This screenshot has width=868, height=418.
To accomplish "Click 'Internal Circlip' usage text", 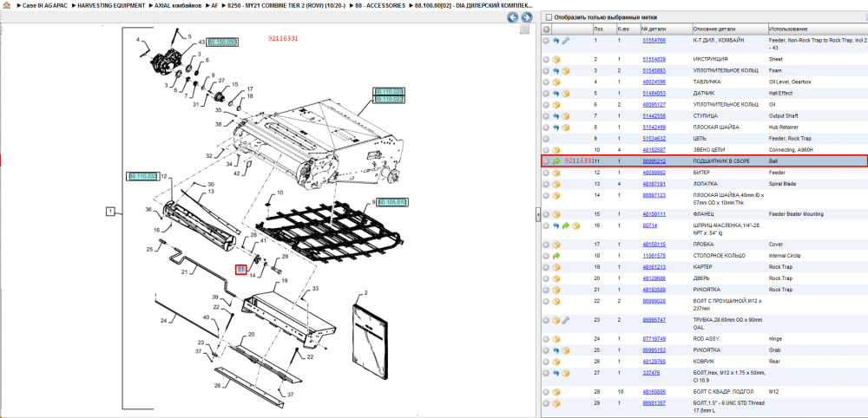I will 785,256.
